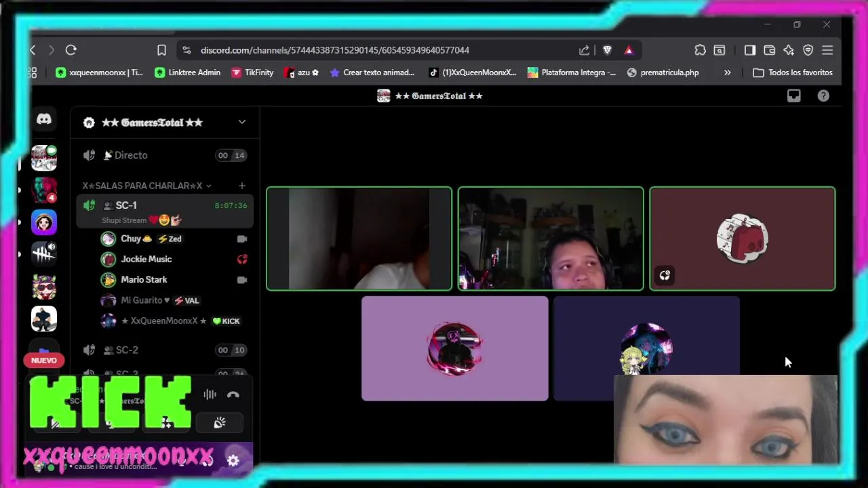Expand the GamersTotal server menu chevron

click(x=242, y=122)
